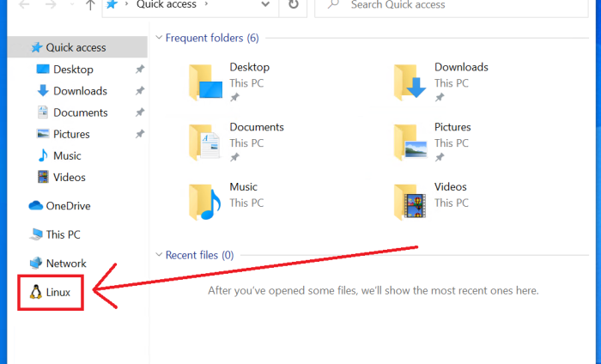Click the Videos folder name in Frequent folders
The height and width of the screenshot is (364, 601).
point(451,186)
